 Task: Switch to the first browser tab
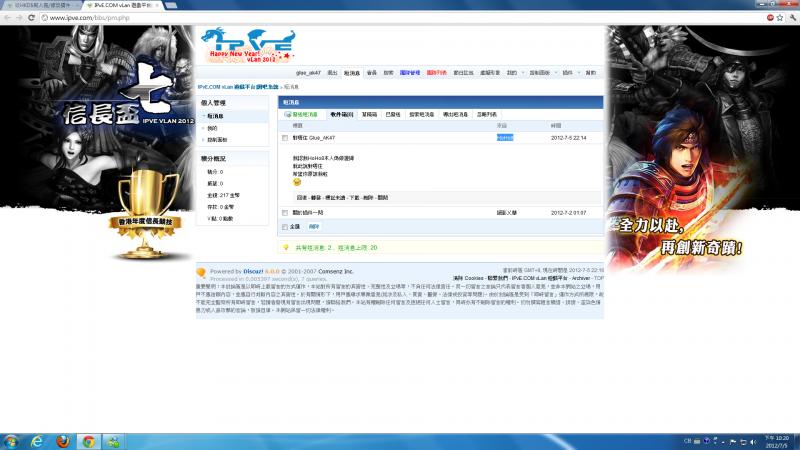[42, 5]
